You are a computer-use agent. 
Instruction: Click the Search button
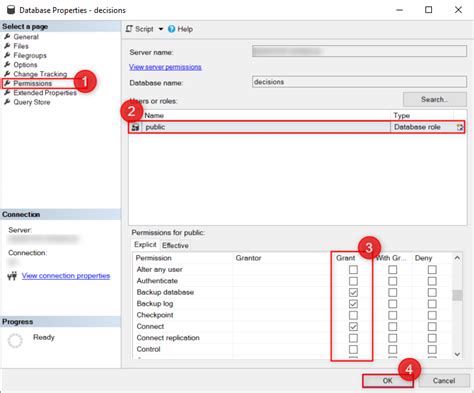(435, 99)
